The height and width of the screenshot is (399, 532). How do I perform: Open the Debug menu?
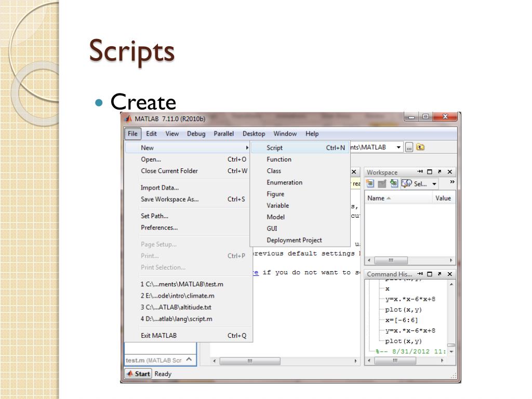pyautogui.click(x=196, y=134)
